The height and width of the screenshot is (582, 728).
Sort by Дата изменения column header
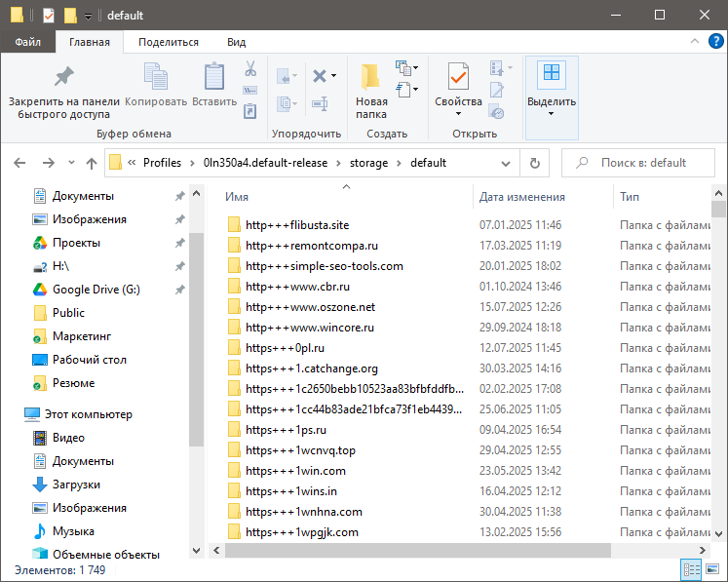point(521,197)
